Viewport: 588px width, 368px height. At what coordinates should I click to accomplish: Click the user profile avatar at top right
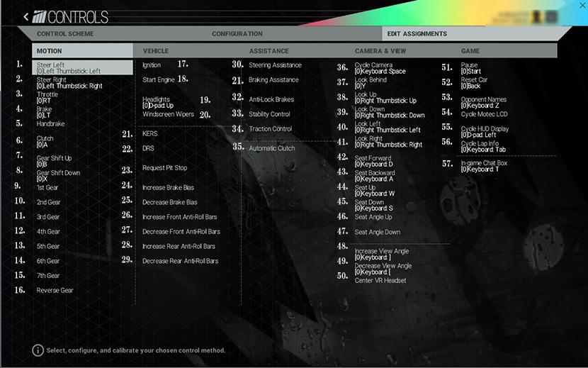537,16
